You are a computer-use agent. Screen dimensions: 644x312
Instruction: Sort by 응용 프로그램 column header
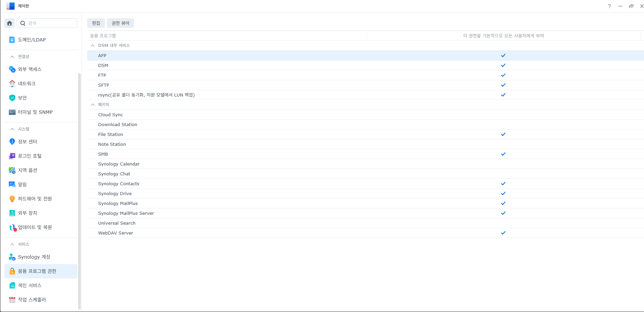pos(227,36)
